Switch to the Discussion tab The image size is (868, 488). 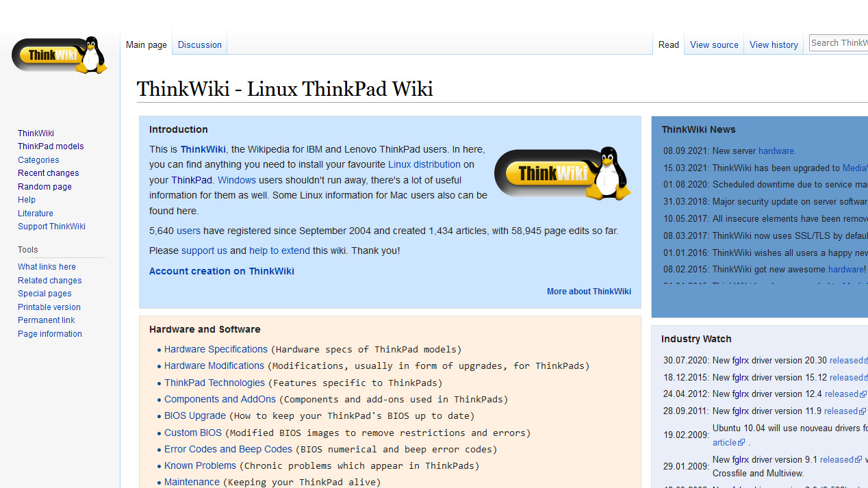click(x=200, y=44)
